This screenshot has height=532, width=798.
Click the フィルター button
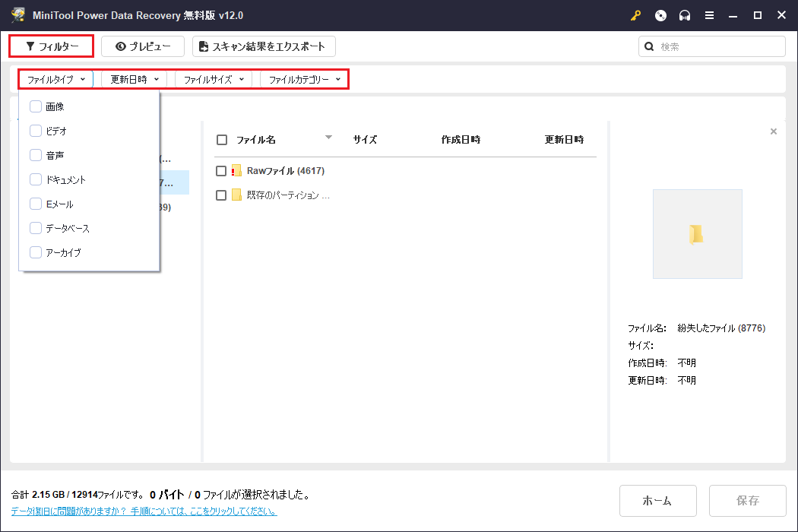[52, 46]
